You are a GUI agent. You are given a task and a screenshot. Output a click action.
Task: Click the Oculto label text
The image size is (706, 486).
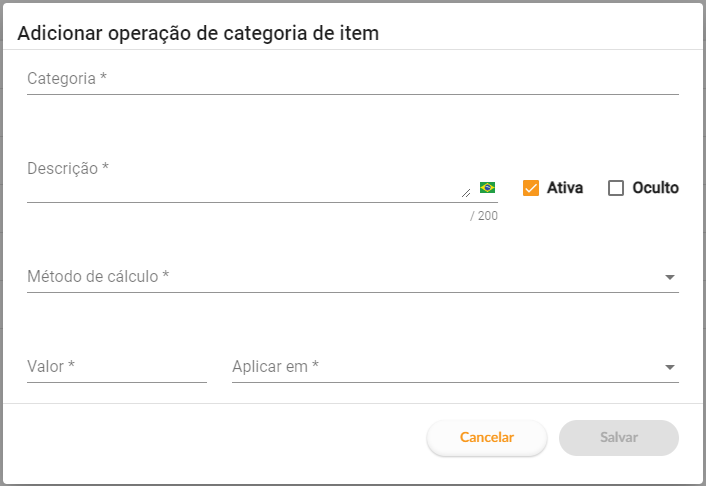(655, 188)
